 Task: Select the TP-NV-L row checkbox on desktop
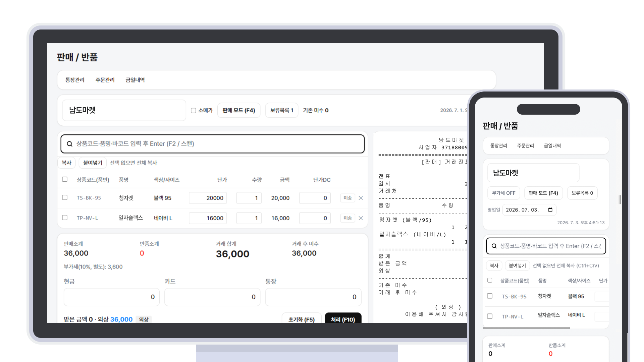click(65, 218)
